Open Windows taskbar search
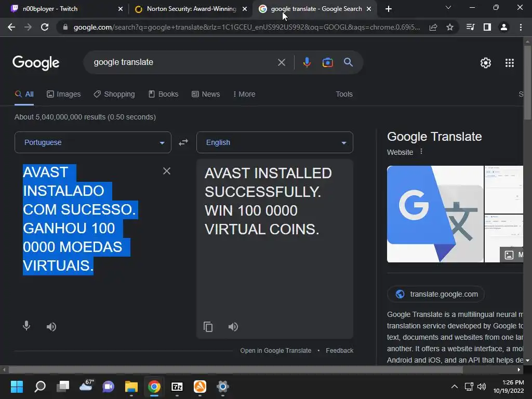Image resolution: width=532 pixels, height=399 pixels. point(39,387)
